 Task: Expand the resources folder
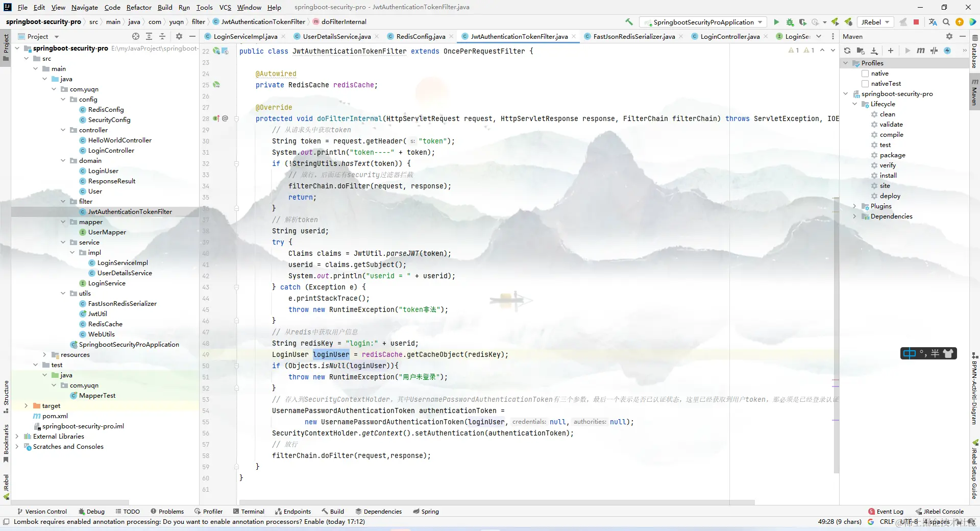click(45, 355)
